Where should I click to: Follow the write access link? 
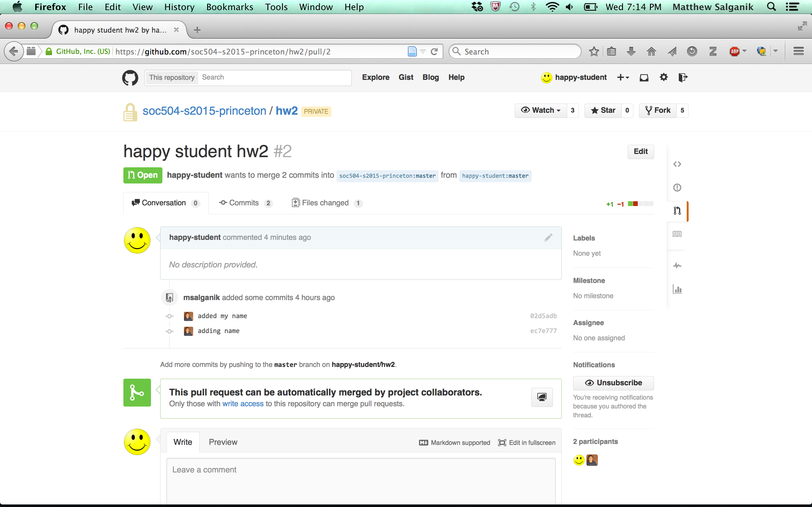tap(243, 404)
